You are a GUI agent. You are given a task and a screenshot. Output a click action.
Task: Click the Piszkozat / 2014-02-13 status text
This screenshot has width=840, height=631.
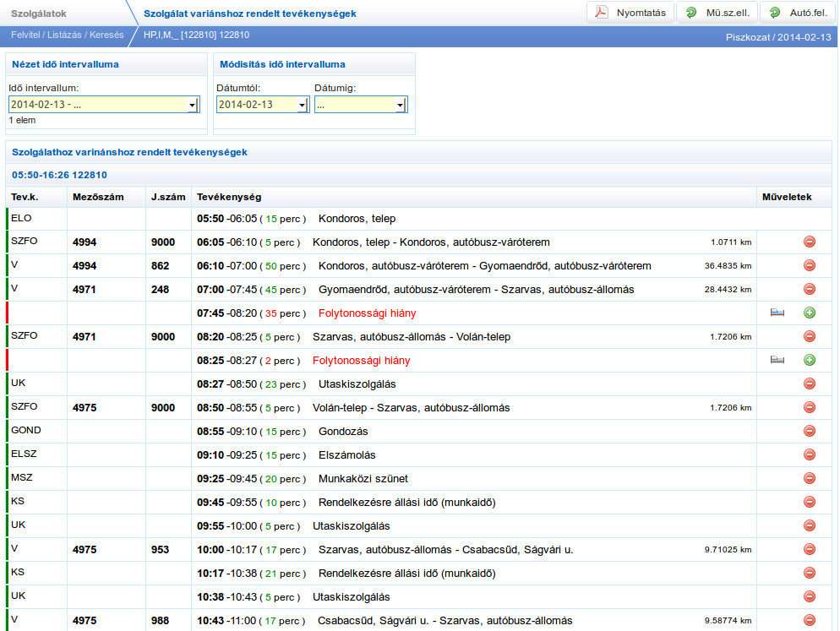pyautogui.click(x=778, y=37)
